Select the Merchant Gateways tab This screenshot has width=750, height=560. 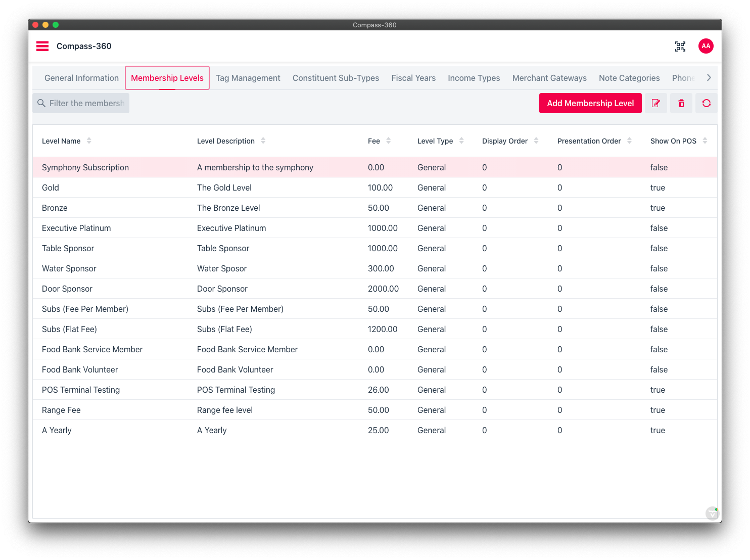(x=549, y=78)
